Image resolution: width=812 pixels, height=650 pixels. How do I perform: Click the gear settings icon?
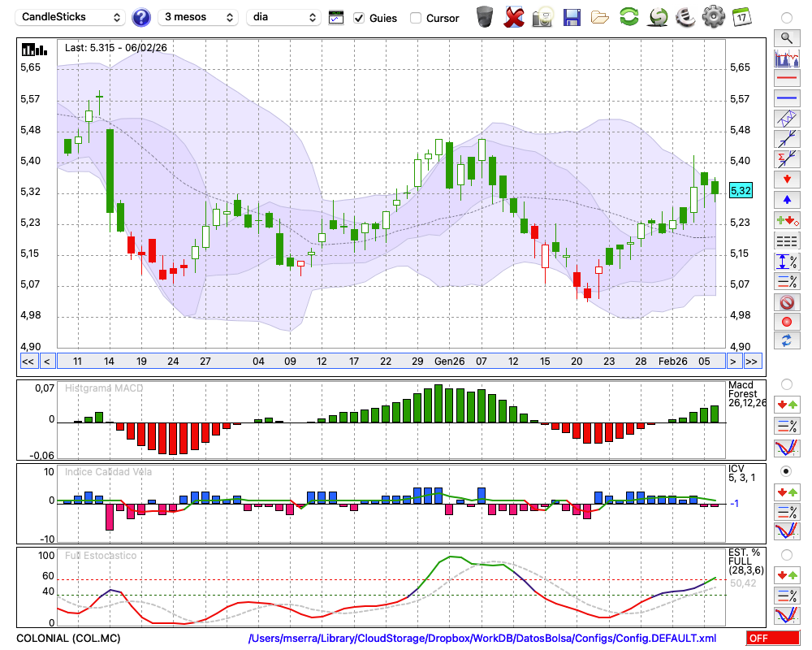coord(713,16)
